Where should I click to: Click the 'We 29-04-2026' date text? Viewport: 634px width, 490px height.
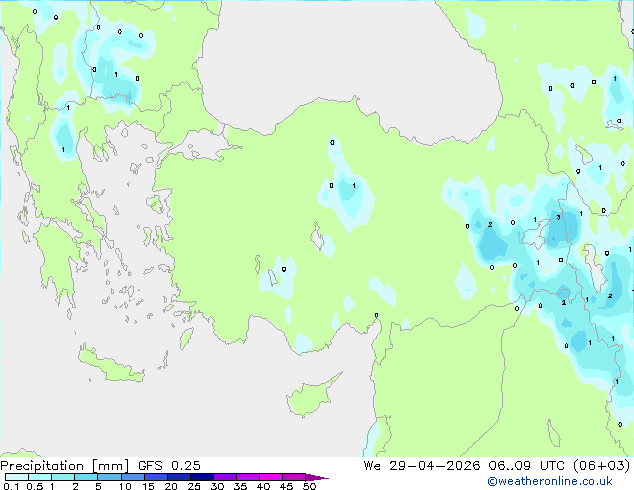(x=422, y=466)
